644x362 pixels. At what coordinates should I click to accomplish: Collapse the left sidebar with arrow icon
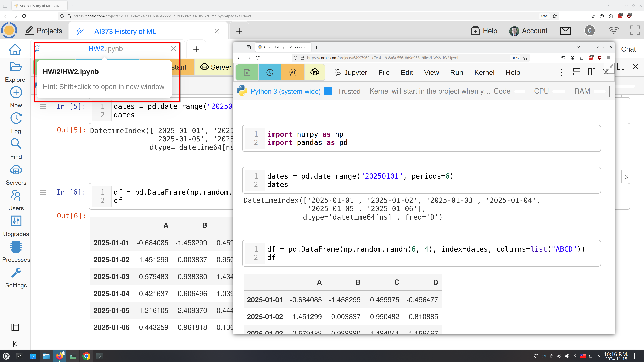click(15, 344)
